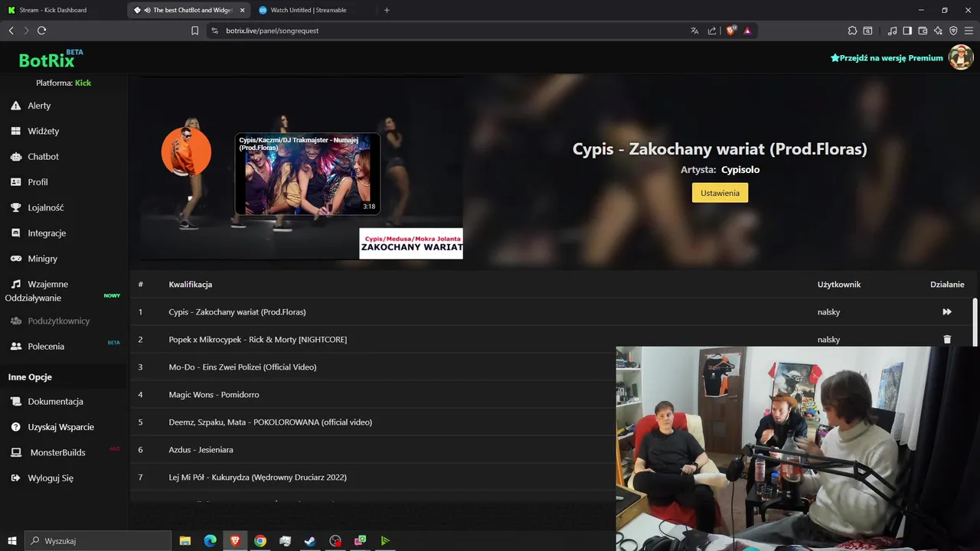Click the Polecenia people icon
Viewport: 980px width, 551px height.
[16, 346]
